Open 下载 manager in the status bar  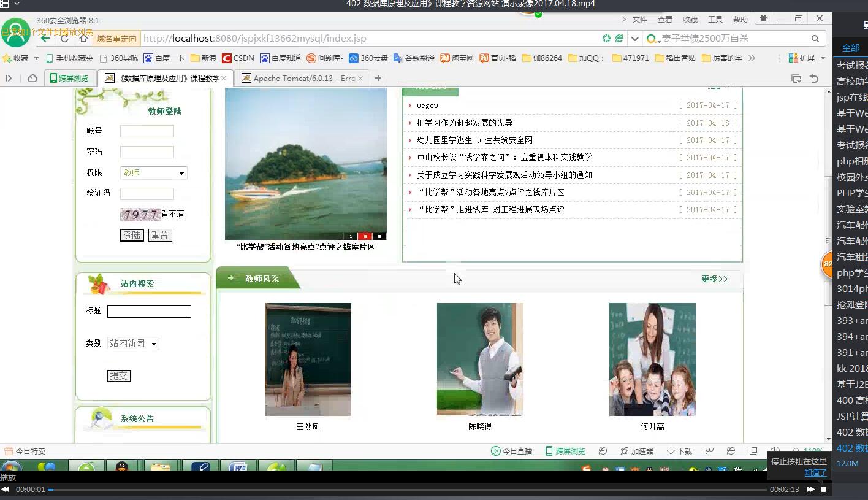point(679,451)
